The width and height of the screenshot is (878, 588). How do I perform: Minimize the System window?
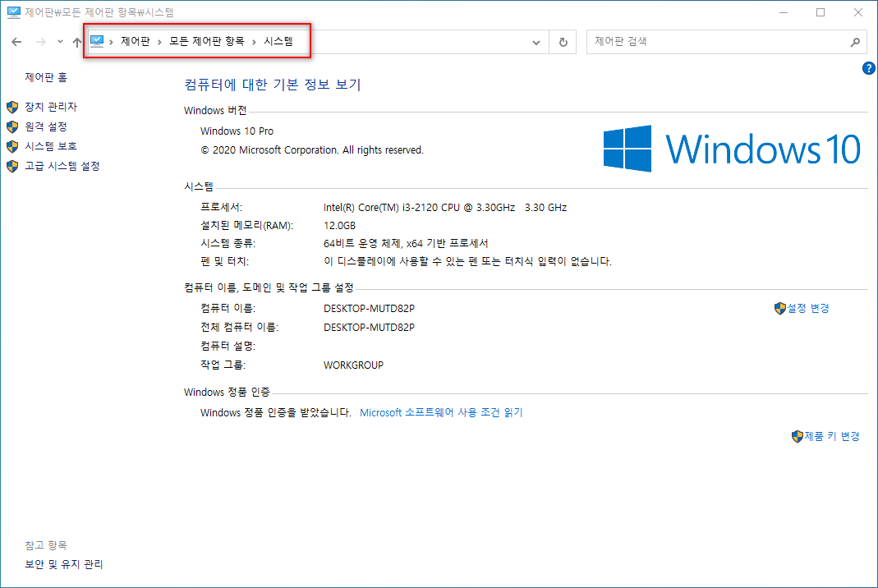[784, 12]
